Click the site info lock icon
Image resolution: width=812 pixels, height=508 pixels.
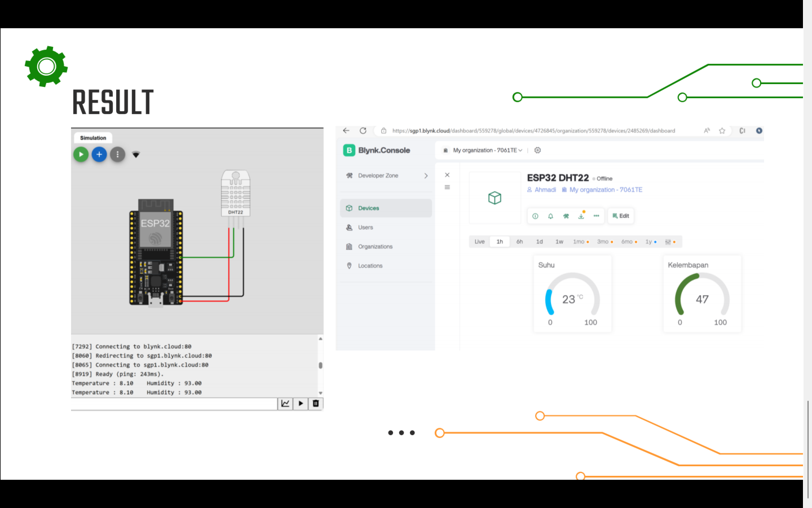383,131
